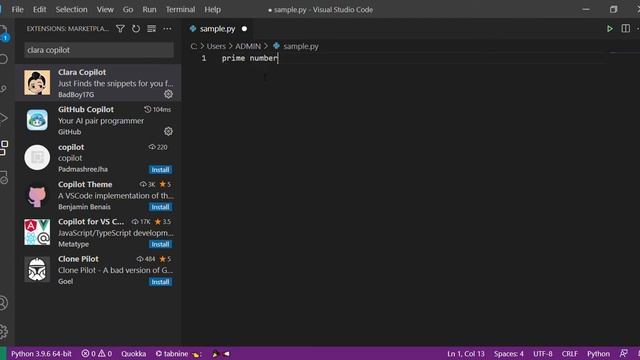Screen dimensions: 640x360
Task: Open Explorer from the activity bar
Action: pos(3,32)
